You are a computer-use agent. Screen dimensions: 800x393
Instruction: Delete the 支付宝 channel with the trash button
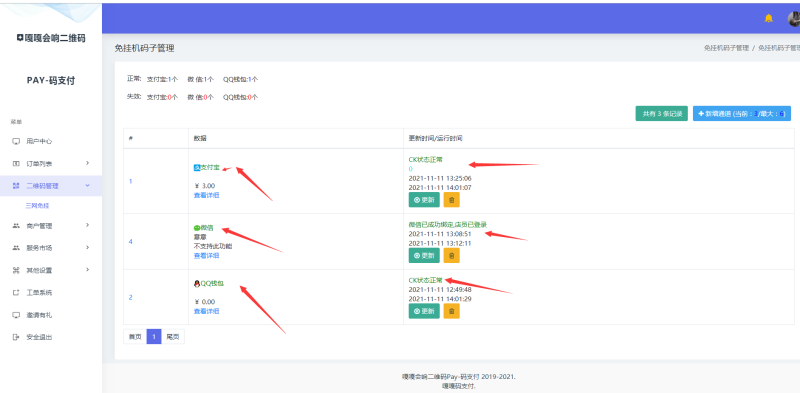452,200
